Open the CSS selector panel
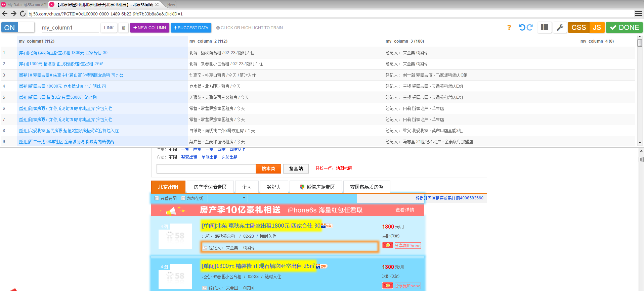This screenshot has width=644, height=291. (579, 28)
